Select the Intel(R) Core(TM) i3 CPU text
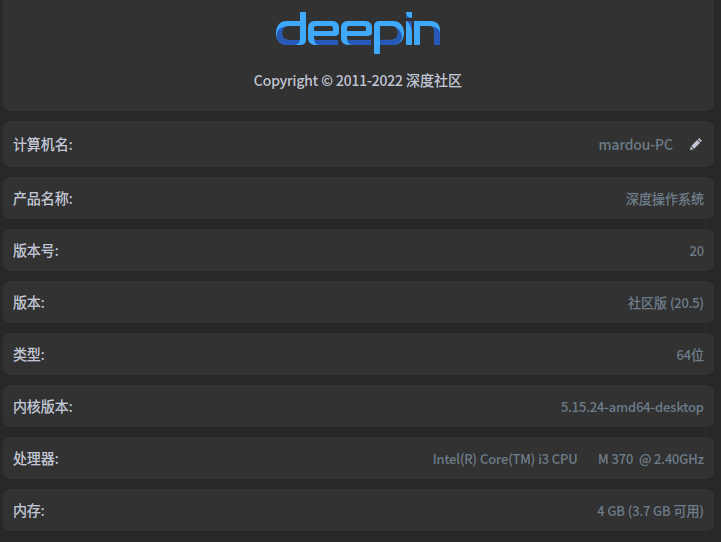 tap(505, 459)
